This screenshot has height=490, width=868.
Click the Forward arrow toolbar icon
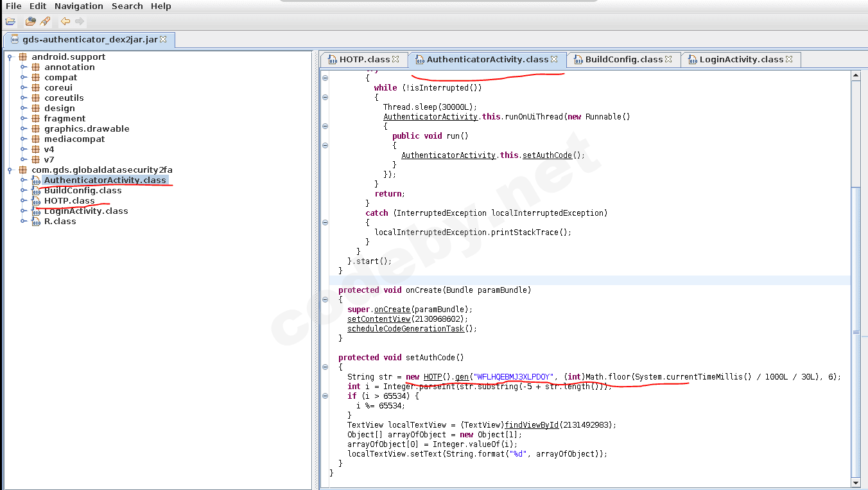(x=80, y=21)
